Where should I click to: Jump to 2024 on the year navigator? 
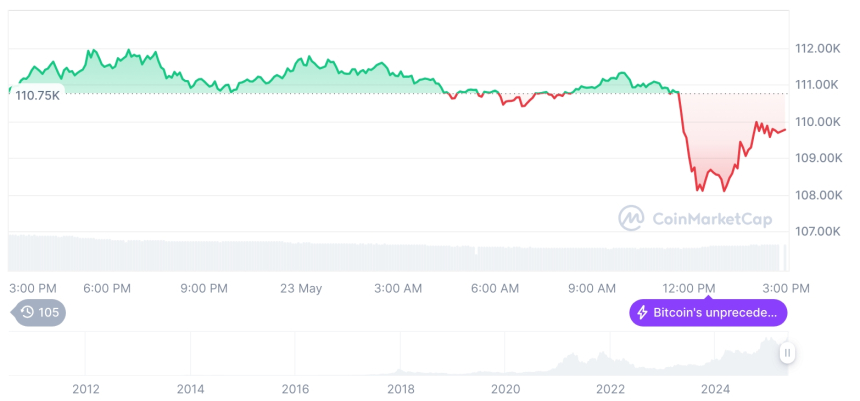pos(715,389)
